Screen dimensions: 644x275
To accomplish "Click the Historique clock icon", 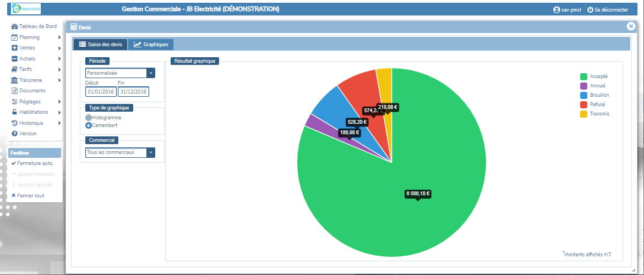I will tap(14, 123).
